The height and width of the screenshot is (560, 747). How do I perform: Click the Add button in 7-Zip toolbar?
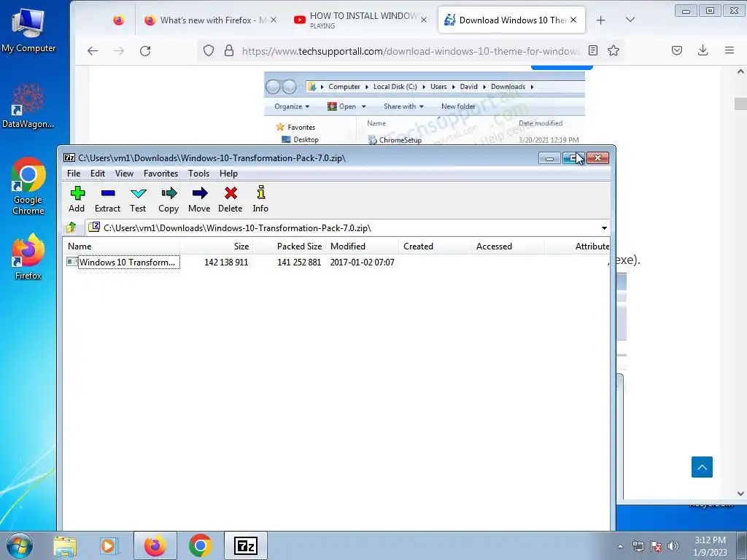click(77, 199)
